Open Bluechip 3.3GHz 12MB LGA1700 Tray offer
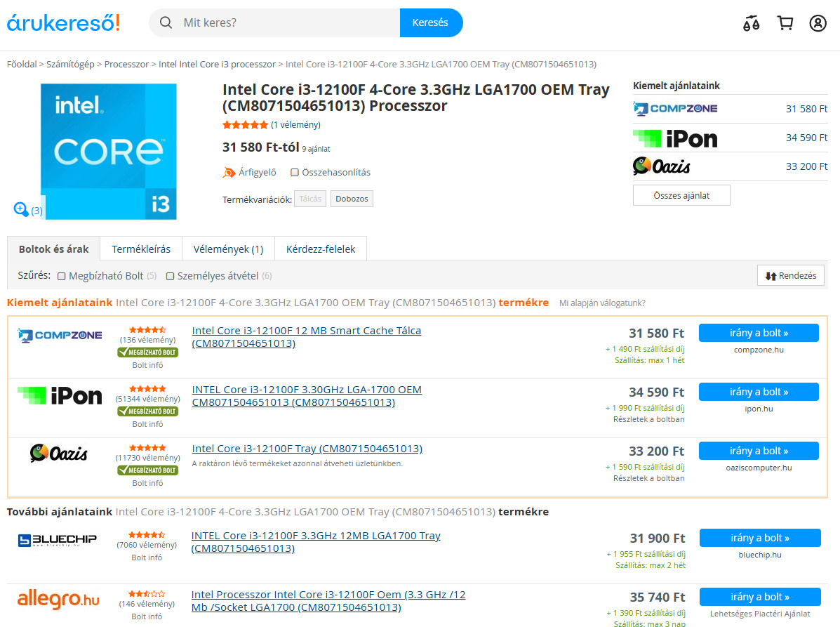840x627 pixels. 316,542
